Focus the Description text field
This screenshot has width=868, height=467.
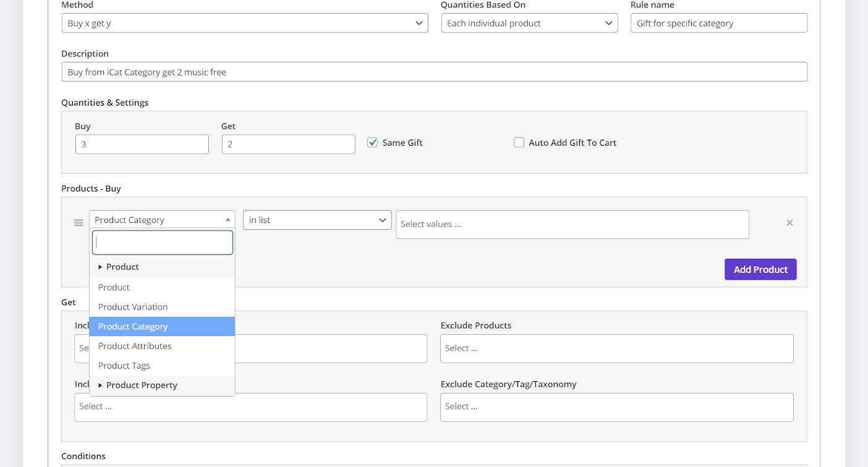click(x=434, y=72)
